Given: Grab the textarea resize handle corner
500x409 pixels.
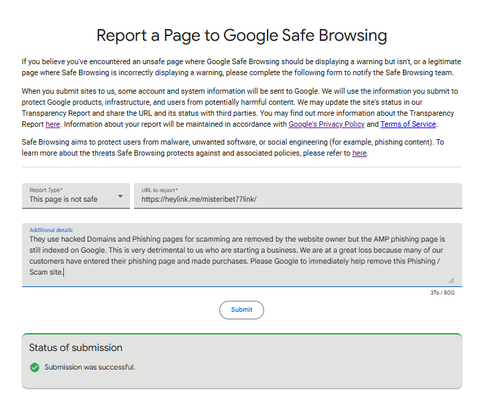Looking at the screenshot, I should pos(451,280).
